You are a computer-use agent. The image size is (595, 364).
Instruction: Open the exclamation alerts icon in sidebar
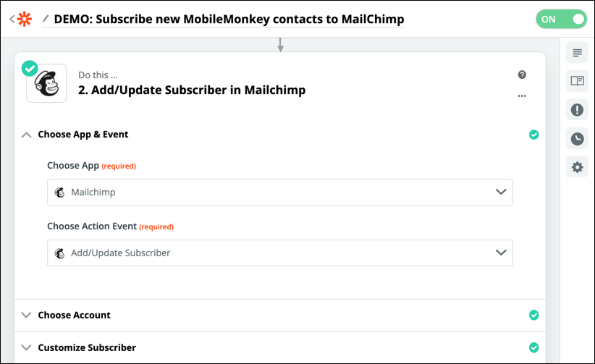click(x=577, y=110)
